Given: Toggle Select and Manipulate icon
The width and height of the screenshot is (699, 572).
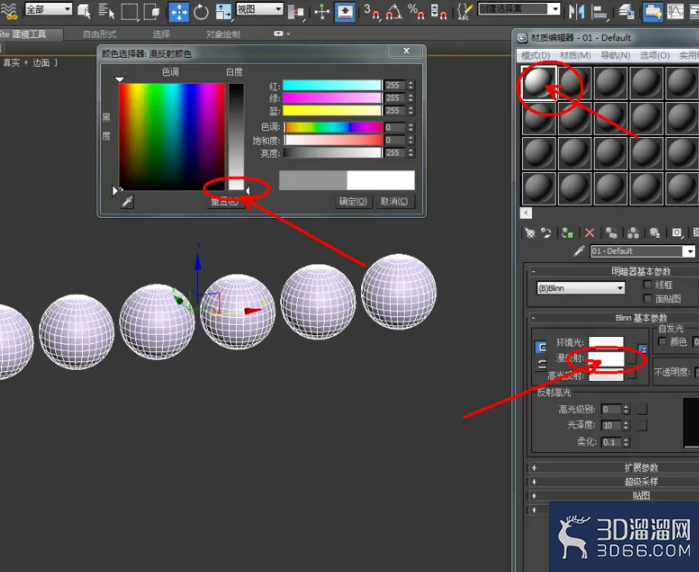Looking at the screenshot, I should pos(321,12).
